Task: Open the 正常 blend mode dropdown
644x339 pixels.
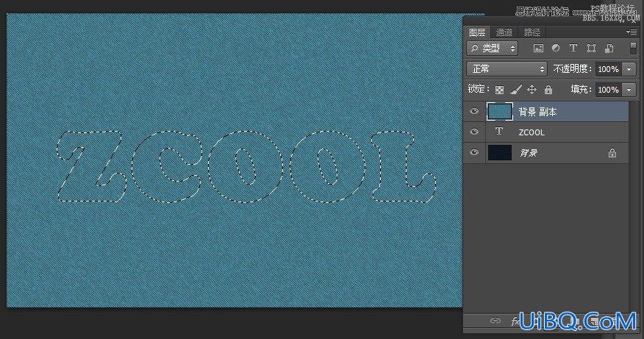Action: coord(507,68)
